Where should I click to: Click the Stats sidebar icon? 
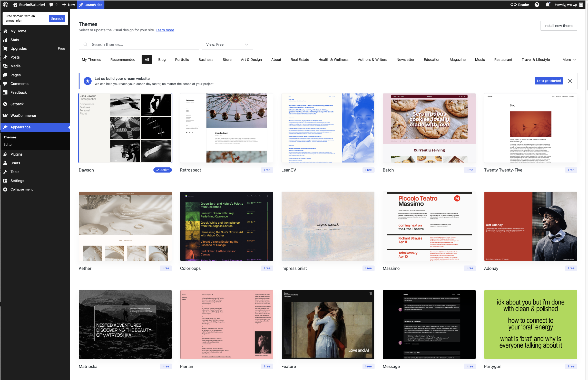pos(5,40)
